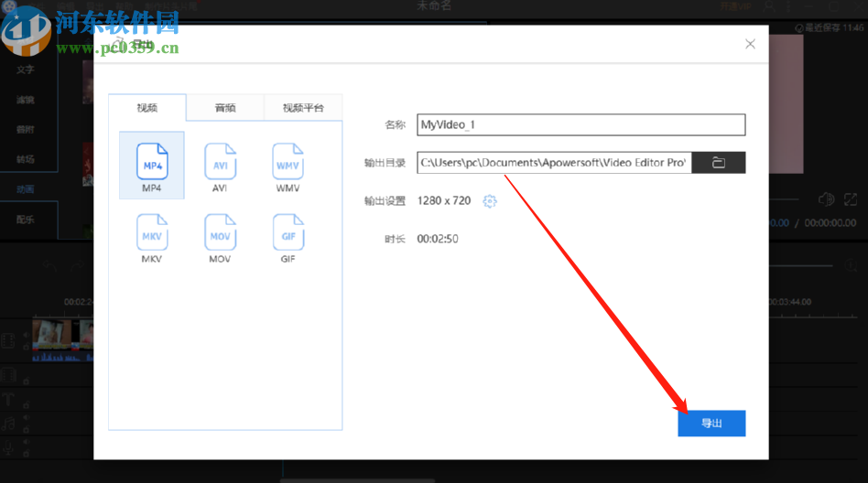The width and height of the screenshot is (868, 483).
Task: Click the preview volume icon
Action: click(826, 199)
